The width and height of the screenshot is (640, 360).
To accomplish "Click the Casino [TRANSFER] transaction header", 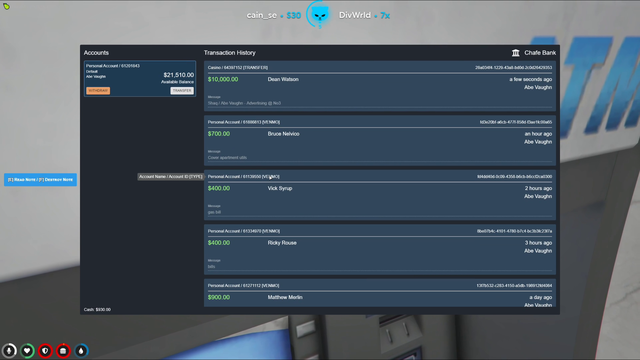I will 238,68.
